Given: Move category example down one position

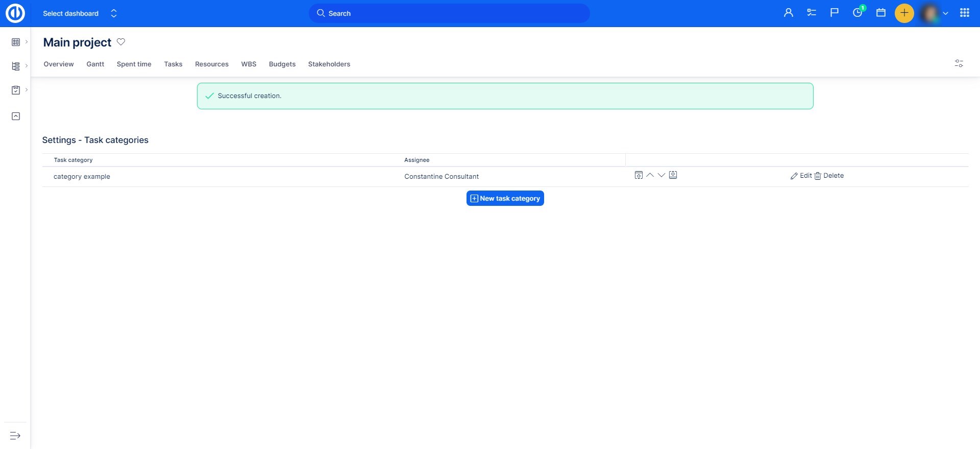Looking at the screenshot, I should point(661,175).
